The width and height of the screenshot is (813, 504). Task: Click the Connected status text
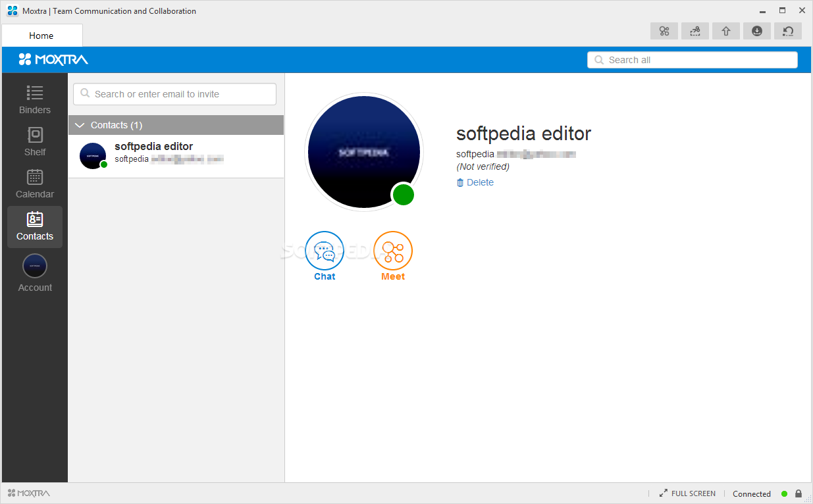pos(752,493)
